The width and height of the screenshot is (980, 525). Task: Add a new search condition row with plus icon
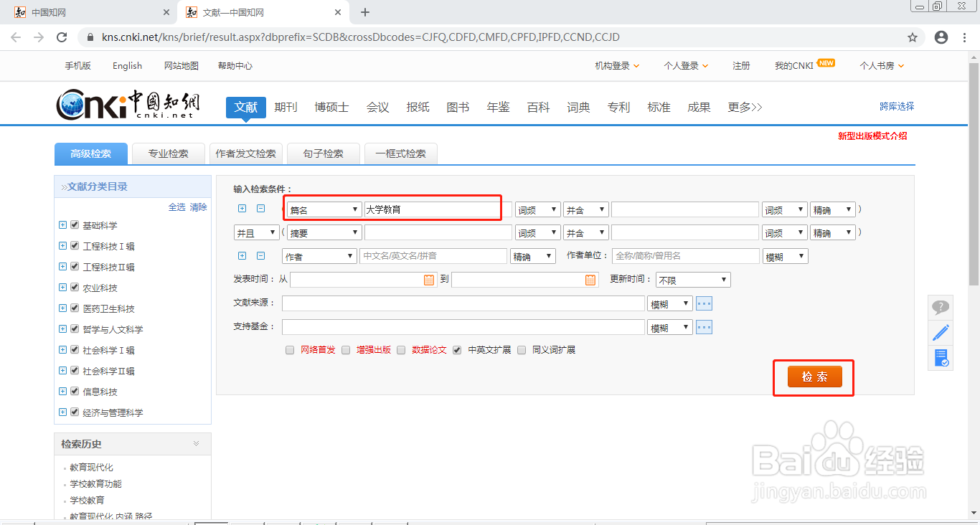pos(242,209)
